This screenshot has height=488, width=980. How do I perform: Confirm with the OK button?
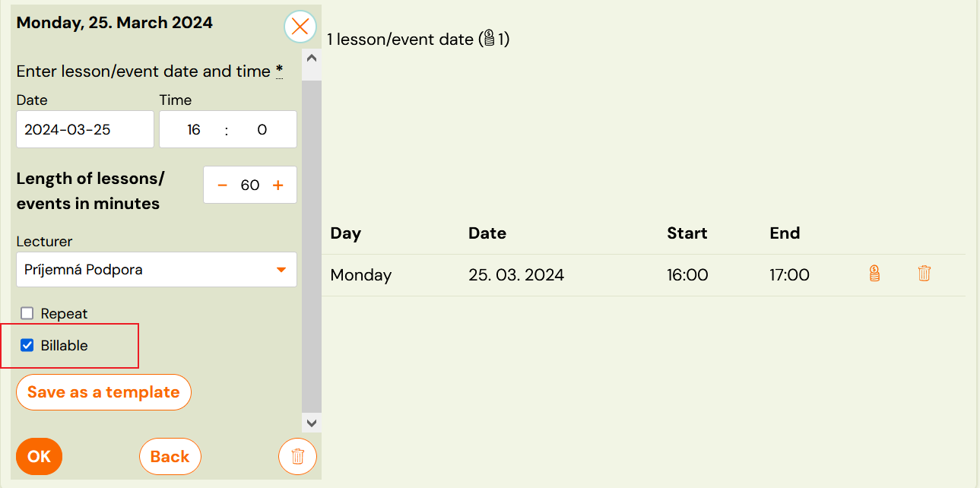coord(39,456)
